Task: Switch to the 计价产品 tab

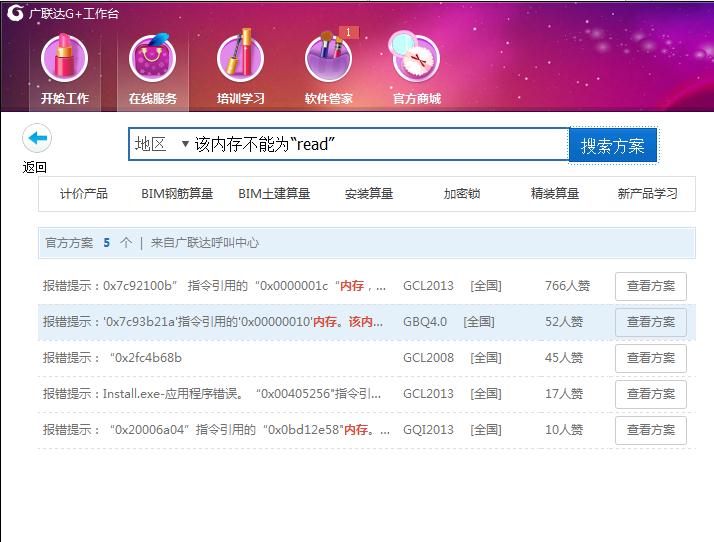Action: point(84,194)
